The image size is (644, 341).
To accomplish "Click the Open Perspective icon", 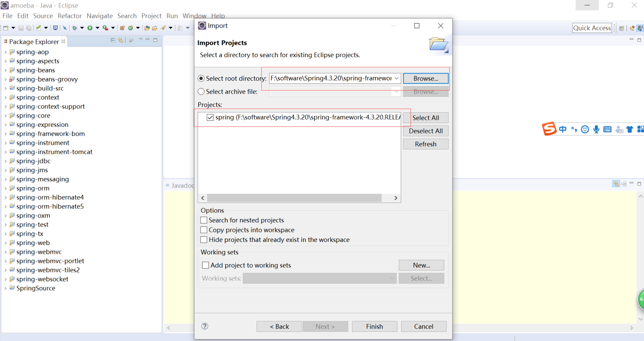I will click(622, 28).
